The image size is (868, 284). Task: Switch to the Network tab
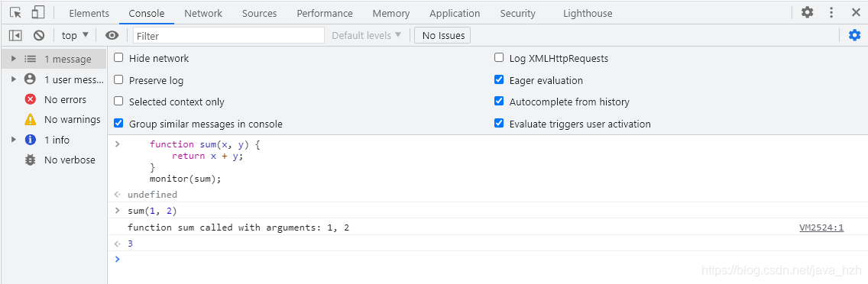click(x=203, y=13)
